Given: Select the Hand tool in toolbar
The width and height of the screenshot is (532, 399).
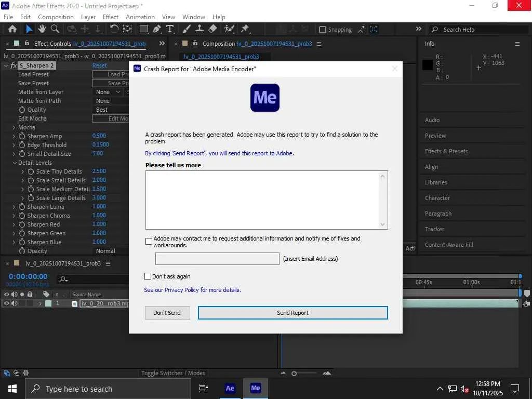Looking at the screenshot, I should tap(42, 29).
